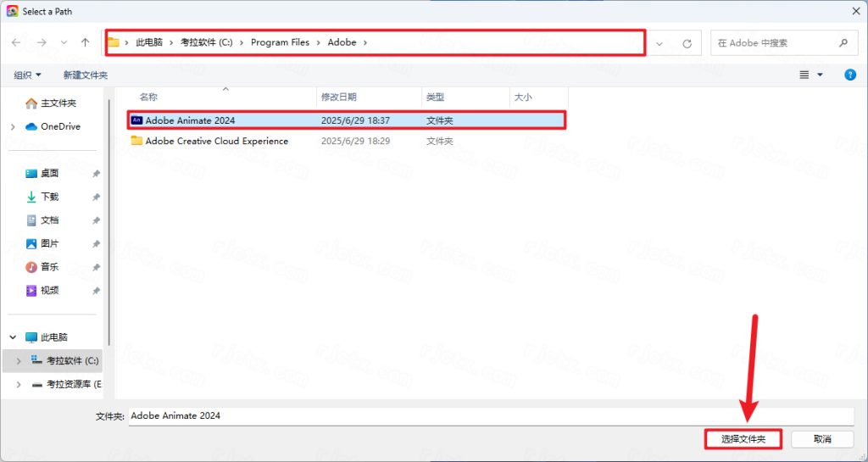Click the Up one level arrow

point(85,42)
